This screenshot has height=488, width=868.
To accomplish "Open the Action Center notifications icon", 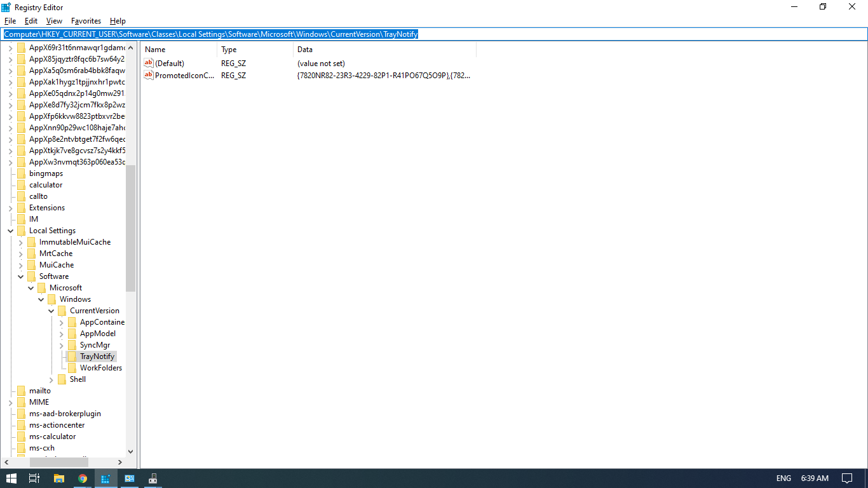I will pyautogui.click(x=846, y=478).
